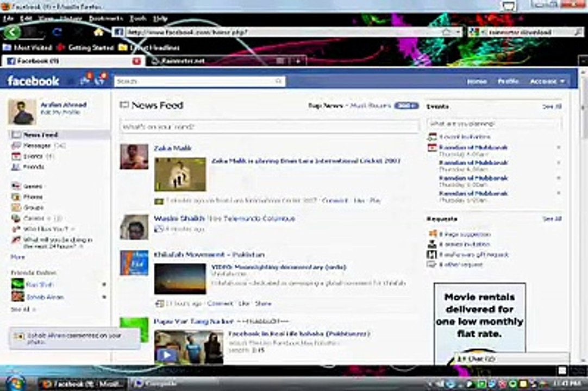Click the browser address bar

(285, 32)
